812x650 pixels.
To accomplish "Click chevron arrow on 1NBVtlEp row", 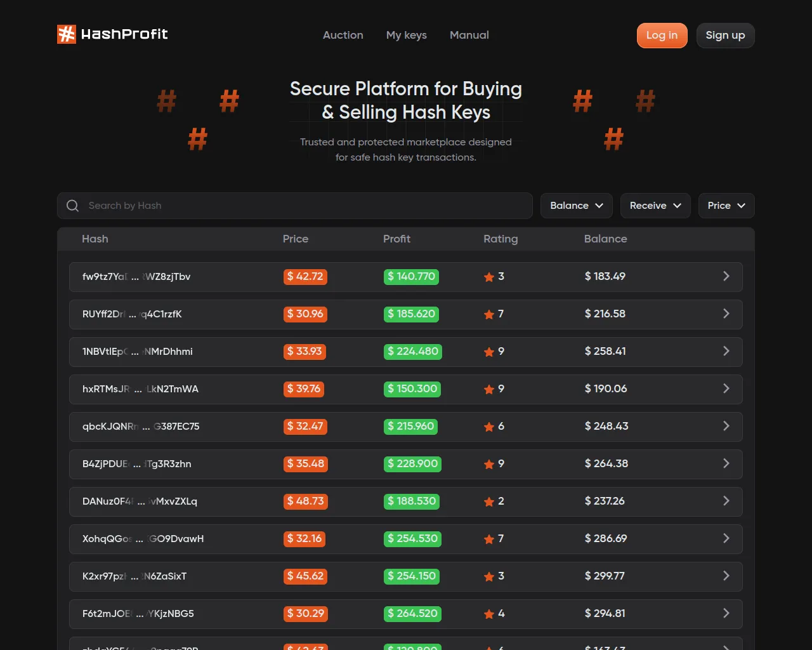I will 726,351.
